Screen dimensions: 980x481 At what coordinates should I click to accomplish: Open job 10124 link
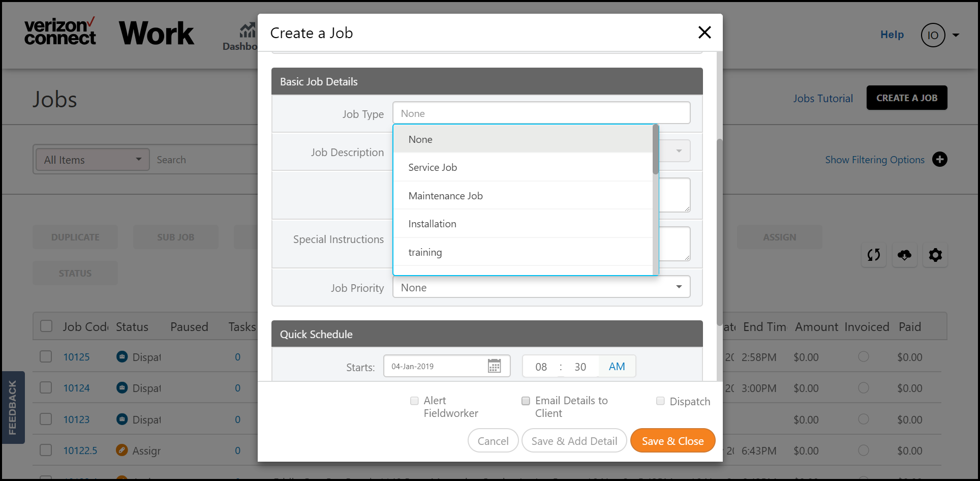coord(76,388)
